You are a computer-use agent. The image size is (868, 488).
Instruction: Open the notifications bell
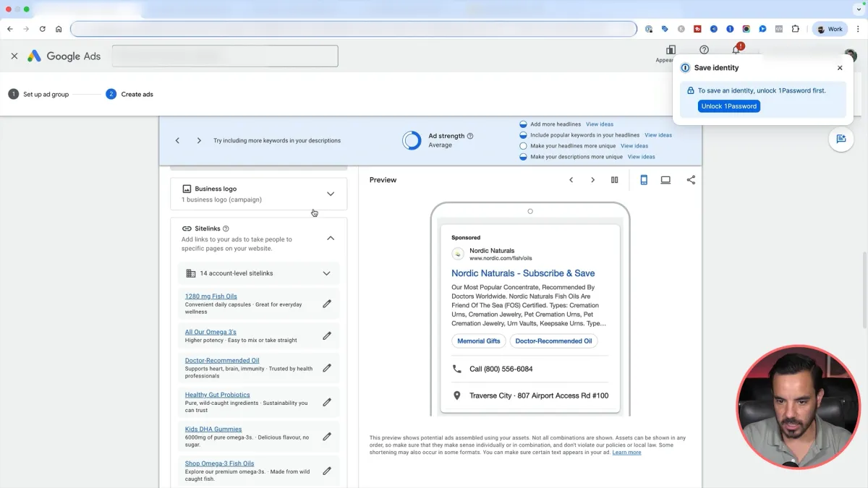point(736,49)
